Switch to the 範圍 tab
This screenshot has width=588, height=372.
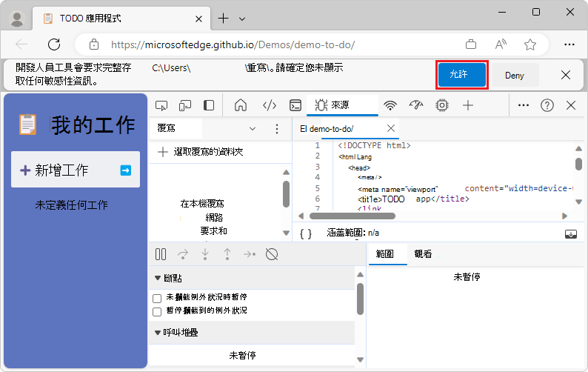pos(387,254)
